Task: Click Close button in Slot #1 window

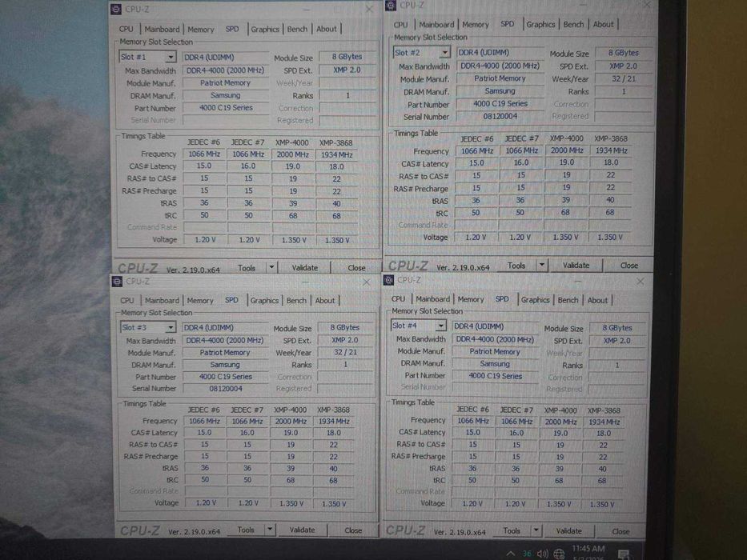Action: (x=356, y=268)
